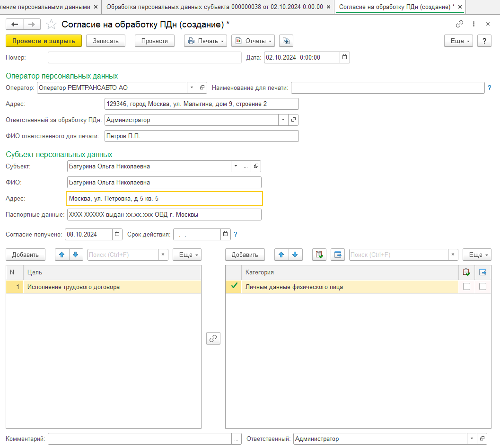Toggle second checkbox in Личные данные row
Image resolution: width=500 pixels, height=448 pixels.
click(482, 286)
